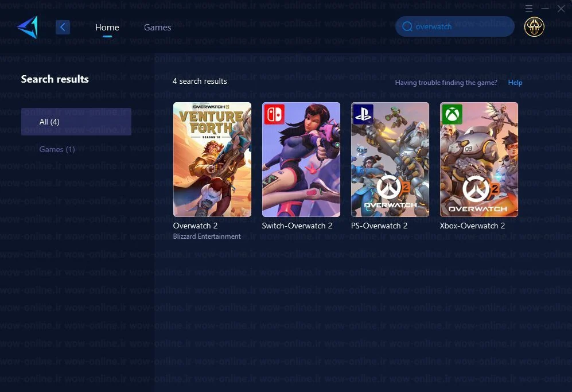Go back using the left chevron button
This screenshot has width=572, height=392.
click(63, 27)
